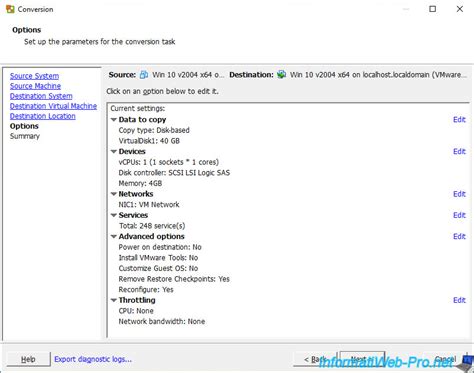
Task: Go to the Destination System step
Action: pyautogui.click(x=41, y=96)
